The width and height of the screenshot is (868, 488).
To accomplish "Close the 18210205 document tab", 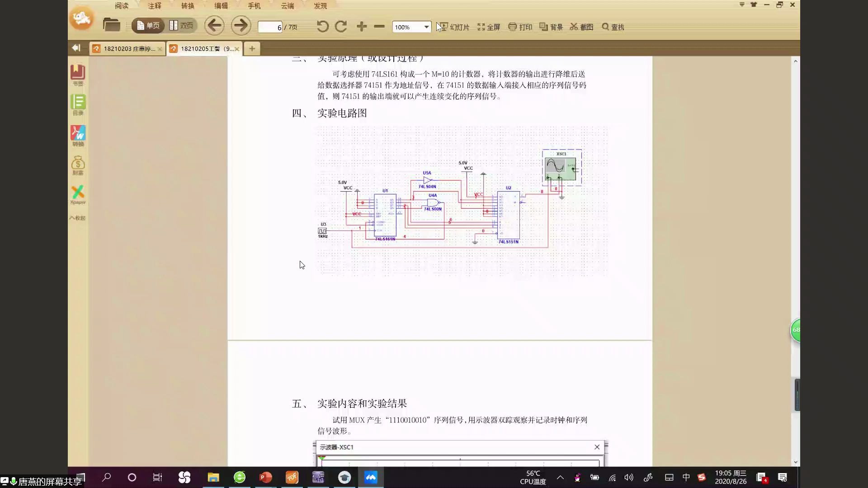I will [x=236, y=49].
